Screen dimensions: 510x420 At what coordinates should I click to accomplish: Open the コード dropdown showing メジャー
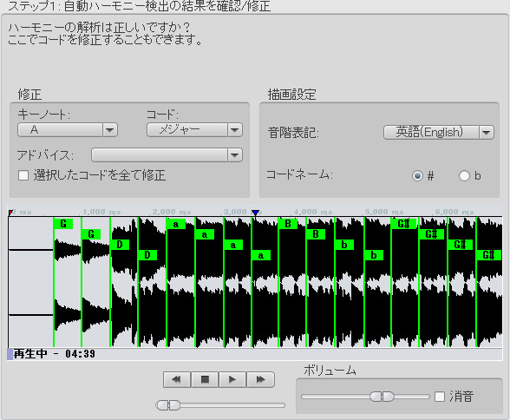point(194,130)
